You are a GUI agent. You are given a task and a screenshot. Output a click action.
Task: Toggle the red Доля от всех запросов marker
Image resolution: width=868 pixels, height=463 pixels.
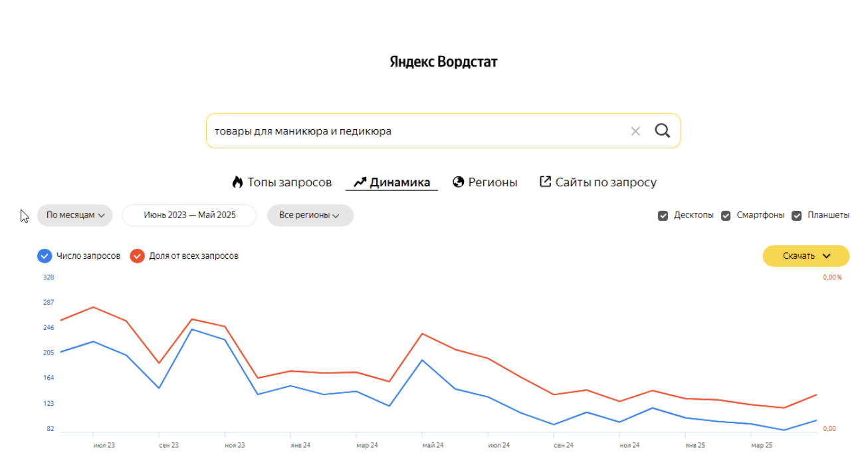pyautogui.click(x=138, y=256)
